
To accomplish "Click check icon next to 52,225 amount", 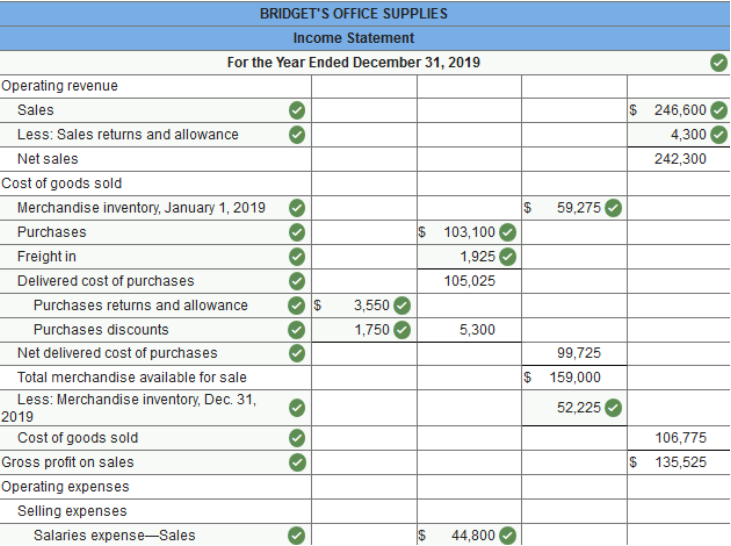I will 613,408.
